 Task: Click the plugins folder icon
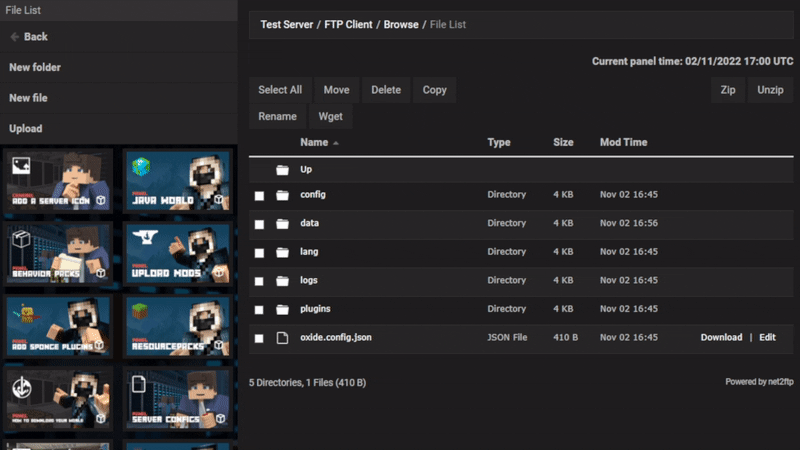[282, 309]
